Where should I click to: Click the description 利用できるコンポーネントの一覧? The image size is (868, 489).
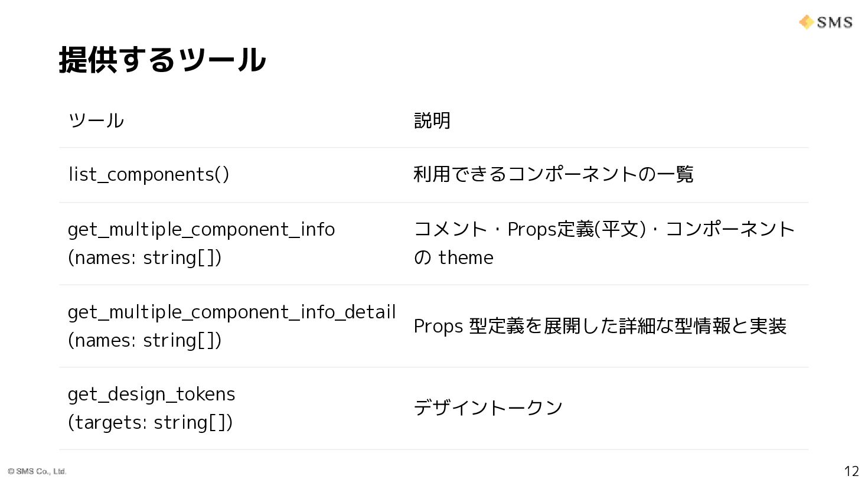coord(553,174)
